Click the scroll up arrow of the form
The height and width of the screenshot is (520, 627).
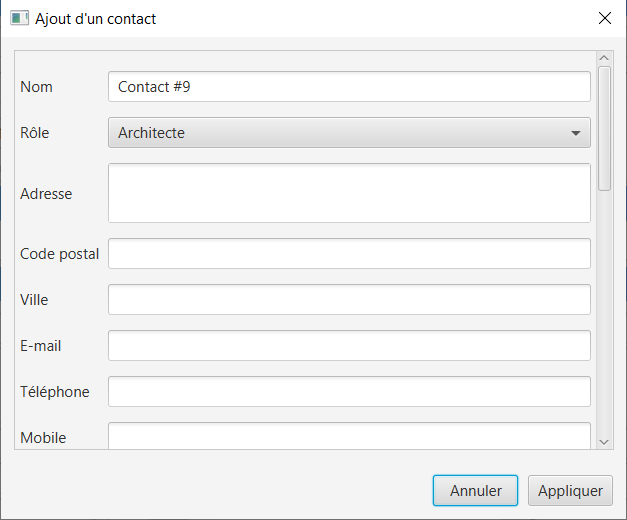pyautogui.click(x=604, y=58)
